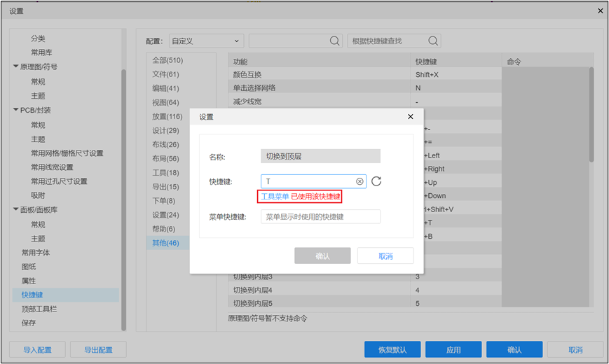Select the 放置(116) category

[x=167, y=116]
